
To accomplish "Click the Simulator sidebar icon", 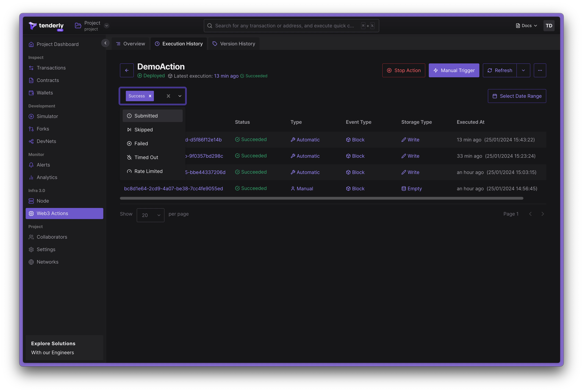I will coord(31,116).
